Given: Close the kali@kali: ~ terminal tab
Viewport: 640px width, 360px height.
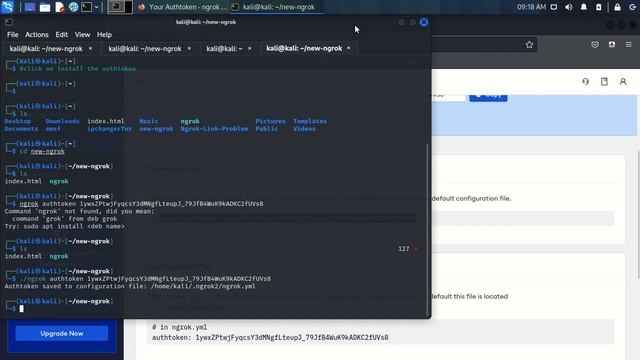Looking at the screenshot, I should click(249, 49).
